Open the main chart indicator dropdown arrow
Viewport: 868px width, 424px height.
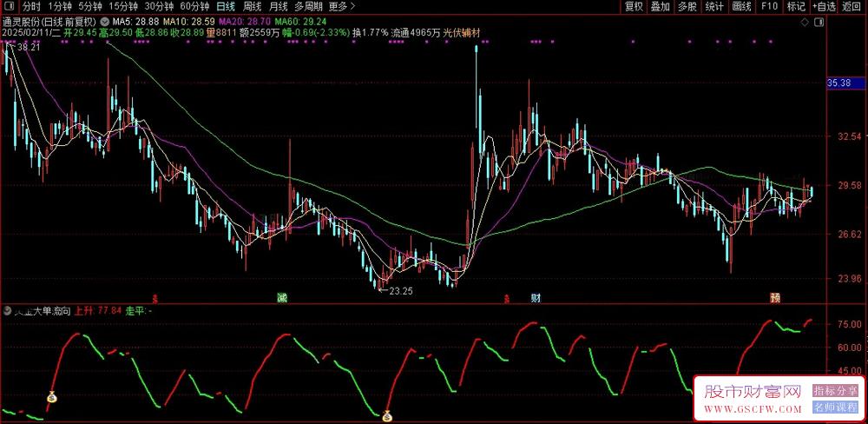click(105, 23)
